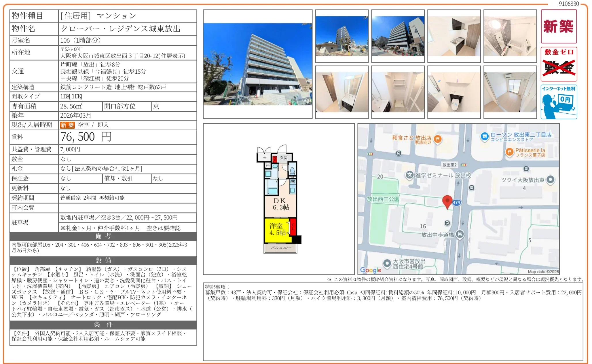This screenshot has width=592, height=364.
Task: Click the 進学ゼミナール school icon on map
Action: 410,175
